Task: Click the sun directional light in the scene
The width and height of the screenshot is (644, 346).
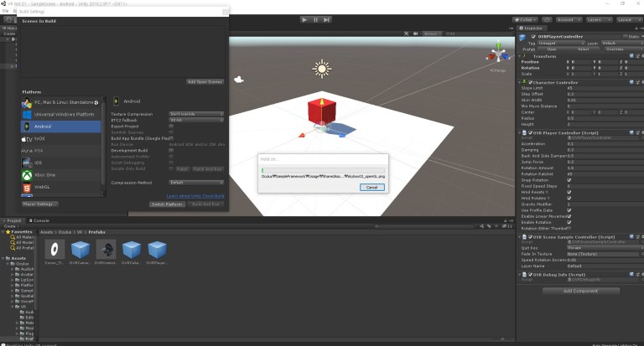Action: coord(321,68)
